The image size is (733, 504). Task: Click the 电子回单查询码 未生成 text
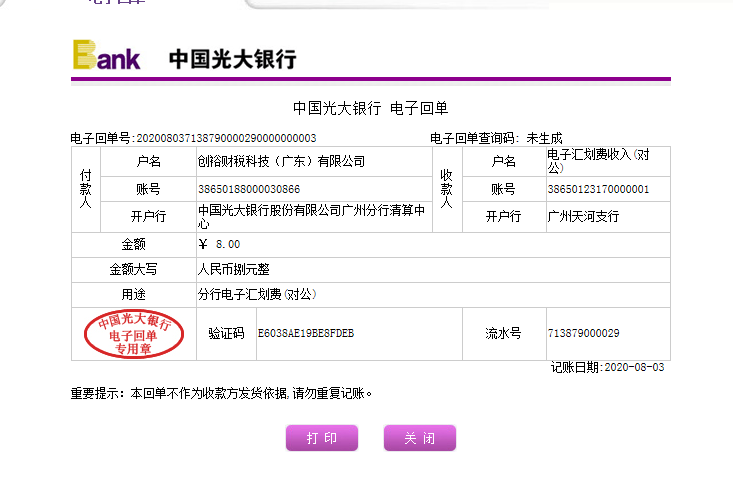(496, 138)
